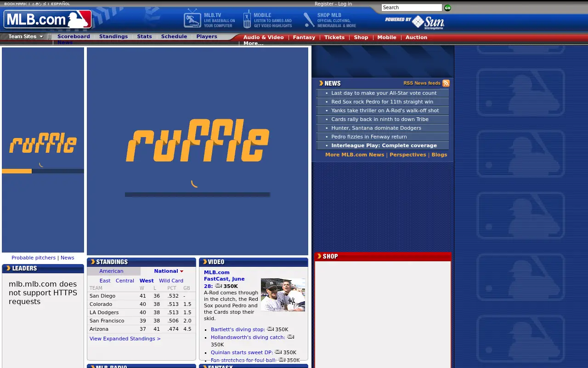Click the orange arrow in Video header

pyautogui.click(x=205, y=262)
